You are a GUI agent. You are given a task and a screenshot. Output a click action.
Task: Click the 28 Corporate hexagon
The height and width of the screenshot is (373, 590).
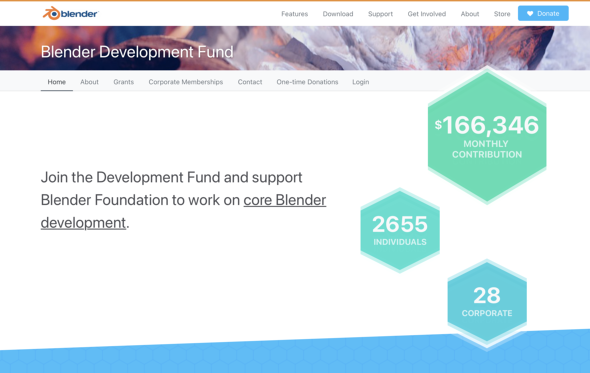487,301
